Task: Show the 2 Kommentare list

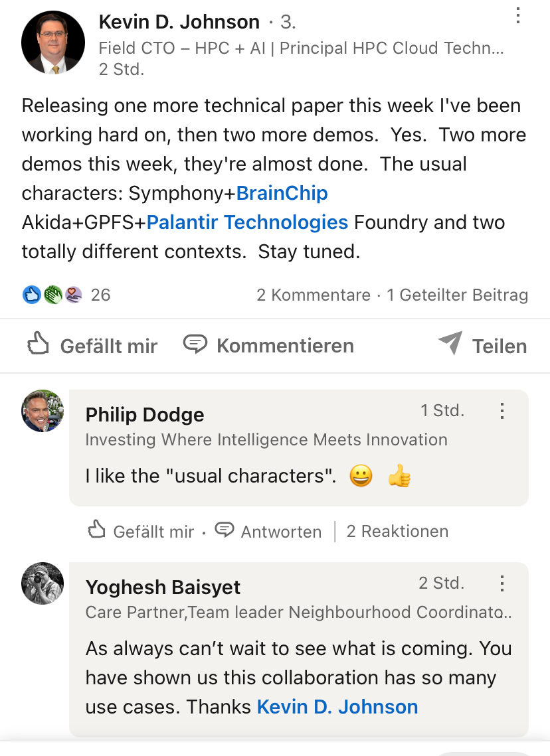Action: pos(314,295)
